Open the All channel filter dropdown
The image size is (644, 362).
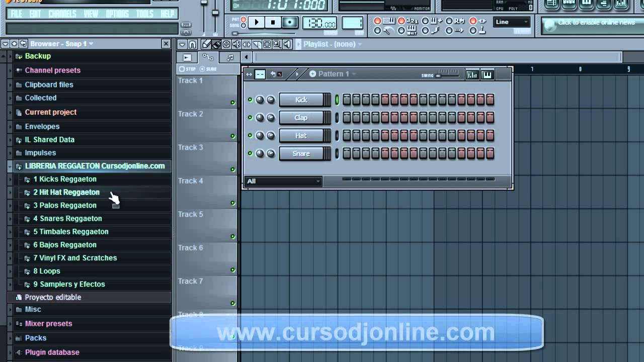point(283,181)
